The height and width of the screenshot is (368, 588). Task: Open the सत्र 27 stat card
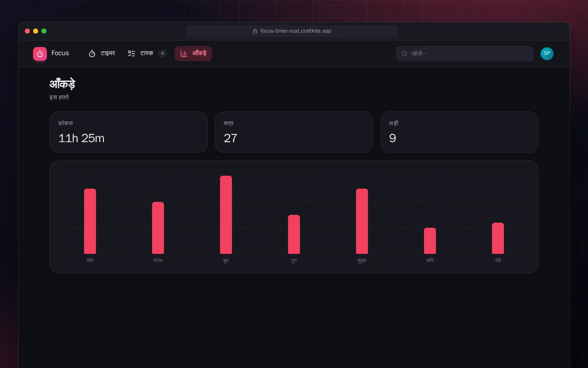coord(294,132)
